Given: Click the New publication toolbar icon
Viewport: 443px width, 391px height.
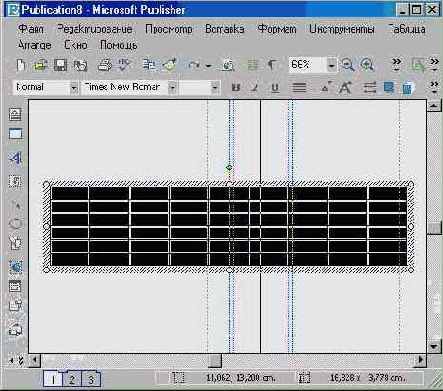Looking at the screenshot, I should click(x=21, y=65).
